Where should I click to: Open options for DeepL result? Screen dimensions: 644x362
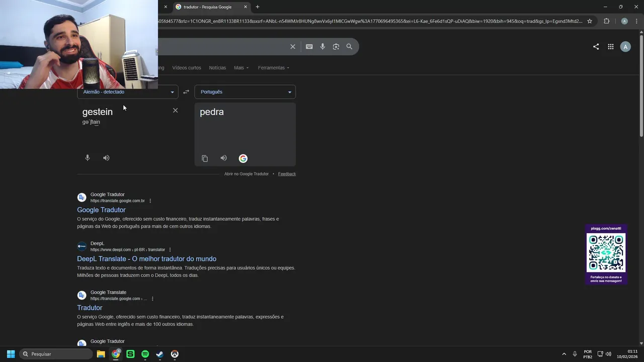[170, 250]
